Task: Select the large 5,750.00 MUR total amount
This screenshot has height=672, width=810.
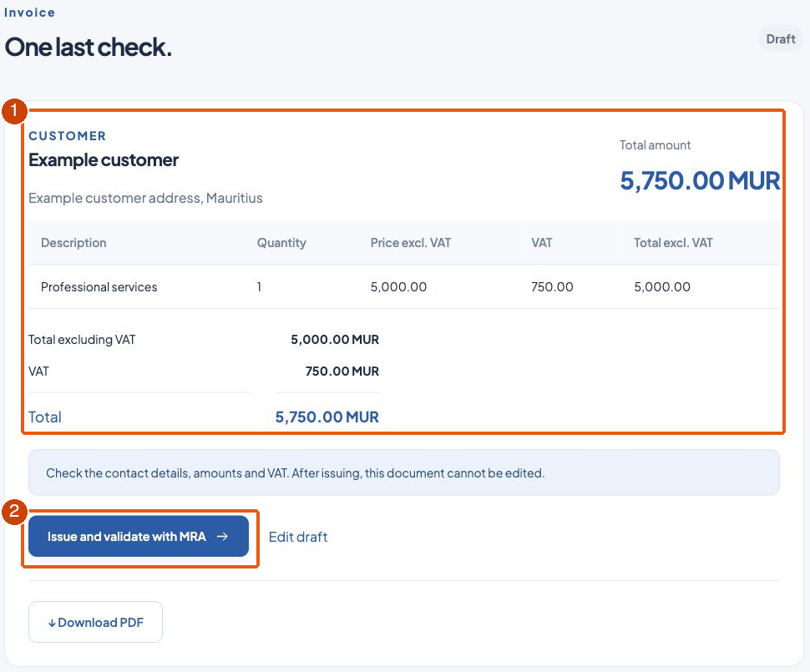Action: pos(700,181)
